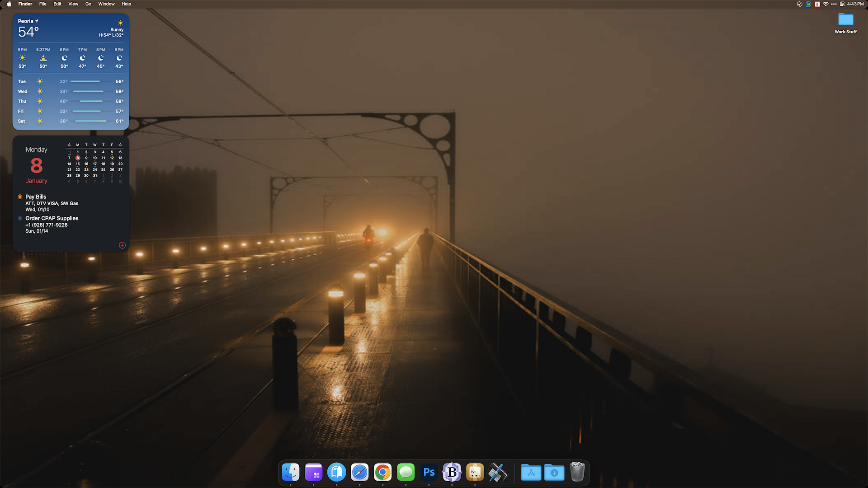This screenshot has height=488, width=868.
Task: Open the Go menu
Action: (x=88, y=4)
